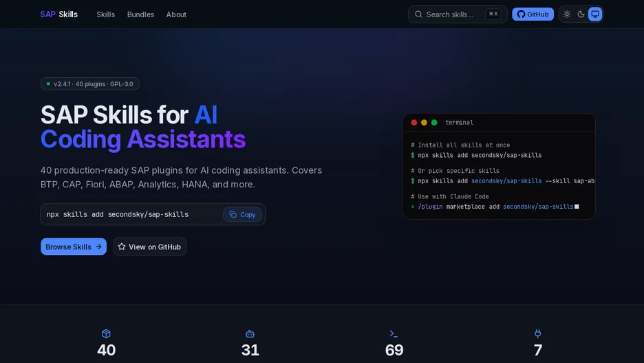Click the stat number 31
This screenshot has height=363, width=644.
click(250, 350)
